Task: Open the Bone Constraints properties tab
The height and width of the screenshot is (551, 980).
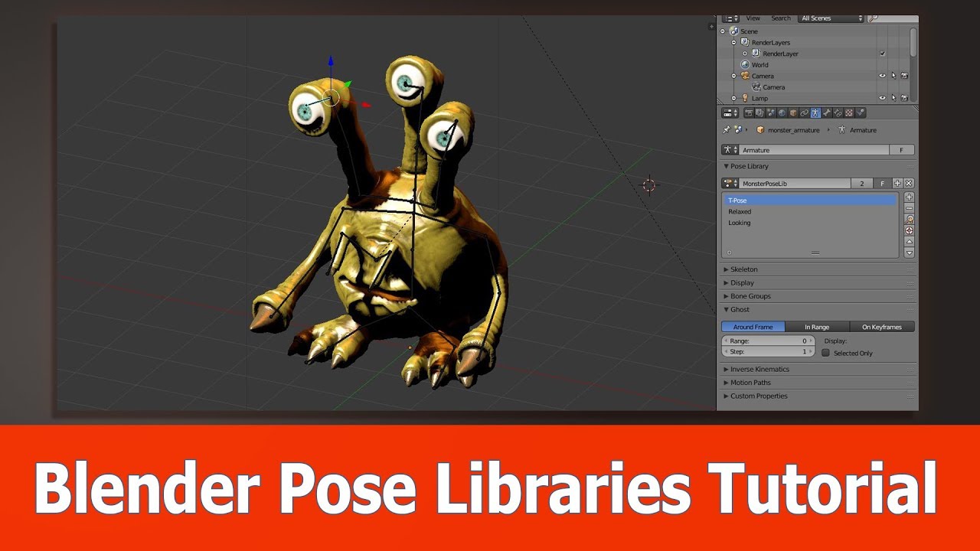Action: coord(838,112)
